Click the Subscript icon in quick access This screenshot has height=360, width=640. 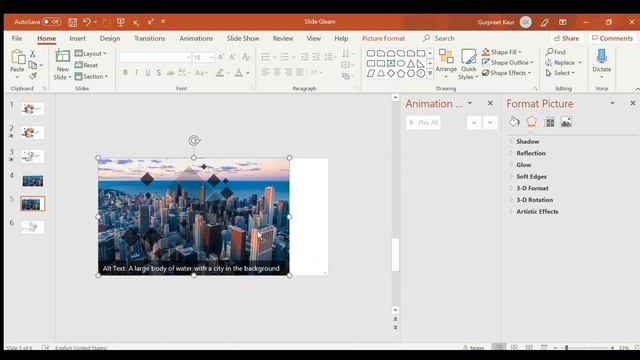coord(136,22)
